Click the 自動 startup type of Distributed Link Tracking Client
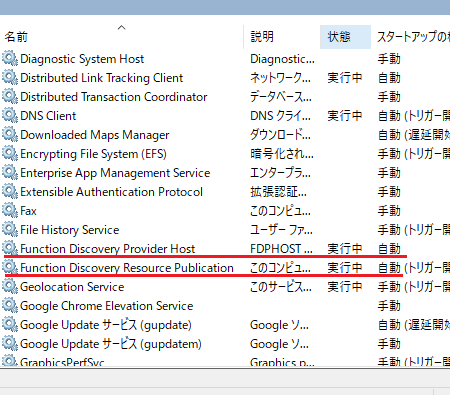Screen dimensions: 450x395 [389, 78]
